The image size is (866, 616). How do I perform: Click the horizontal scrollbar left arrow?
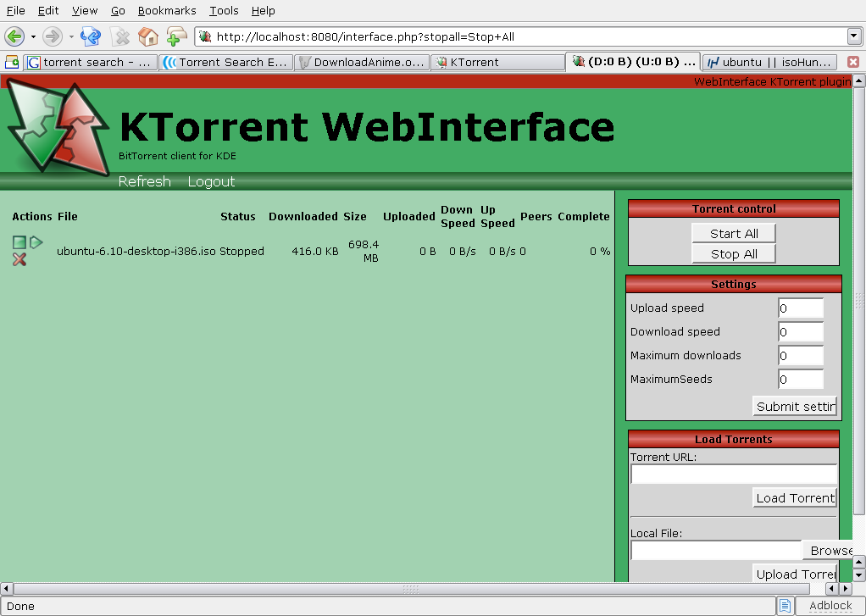(7, 589)
